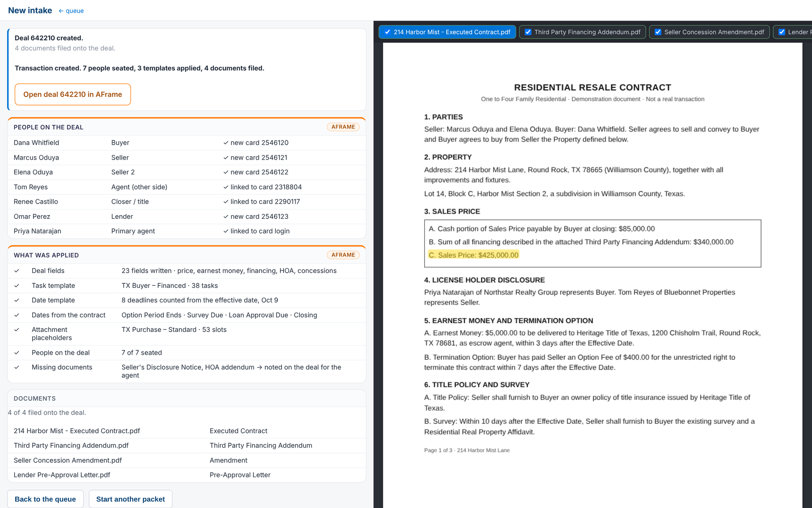This screenshot has width=812, height=508.
Task: Click checkmark before linked to card login
Action: pos(226,231)
